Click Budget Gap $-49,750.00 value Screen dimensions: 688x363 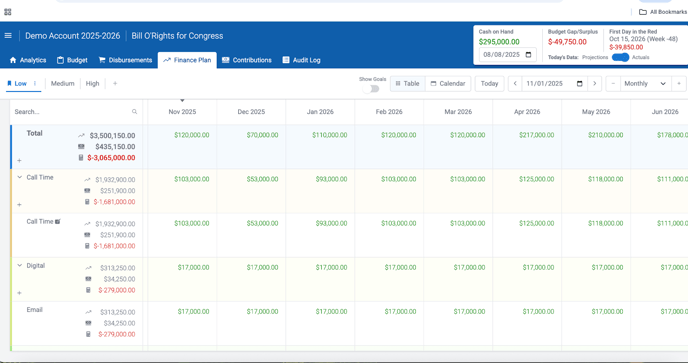point(567,42)
